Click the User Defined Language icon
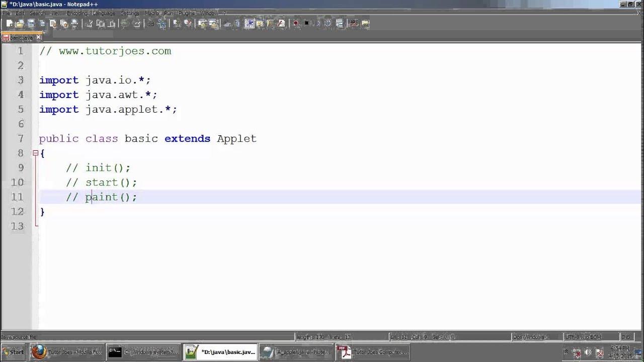The width and height of the screenshot is (644, 362). coord(260,23)
